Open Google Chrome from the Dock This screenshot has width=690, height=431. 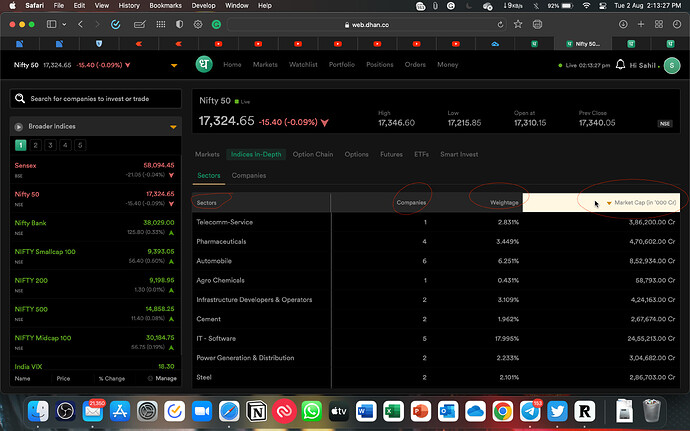coord(503,412)
